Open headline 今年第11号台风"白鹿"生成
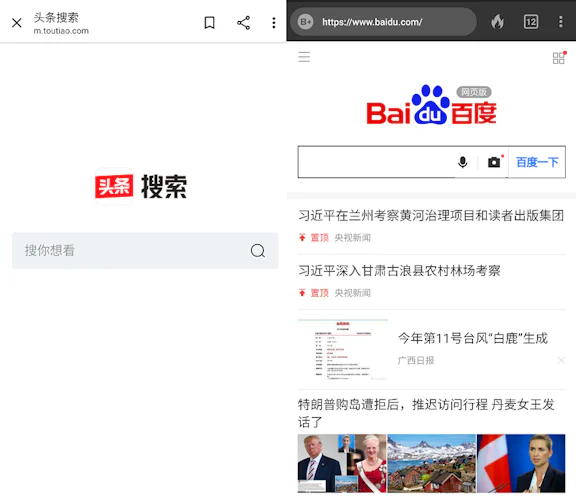Image resolution: width=576 pixels, height=500 pixels. click(473, 338)
